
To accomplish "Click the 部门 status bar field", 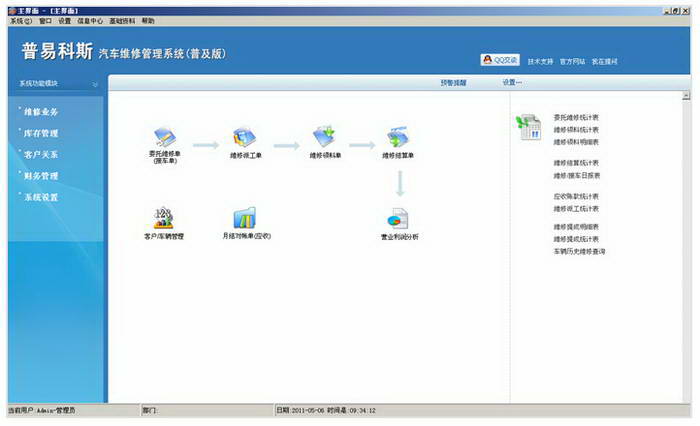I will [x=206, y=410].
